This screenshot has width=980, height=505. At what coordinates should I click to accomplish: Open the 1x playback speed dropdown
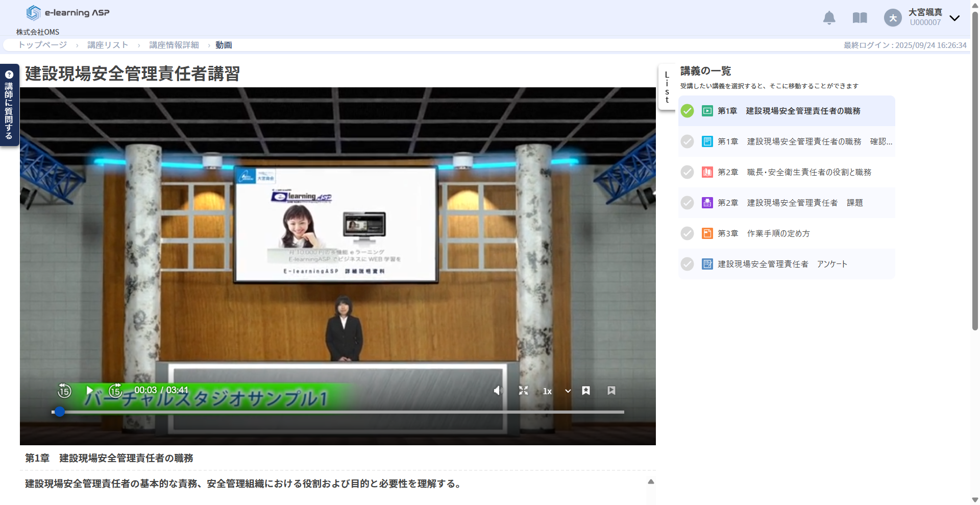(557, 391)
